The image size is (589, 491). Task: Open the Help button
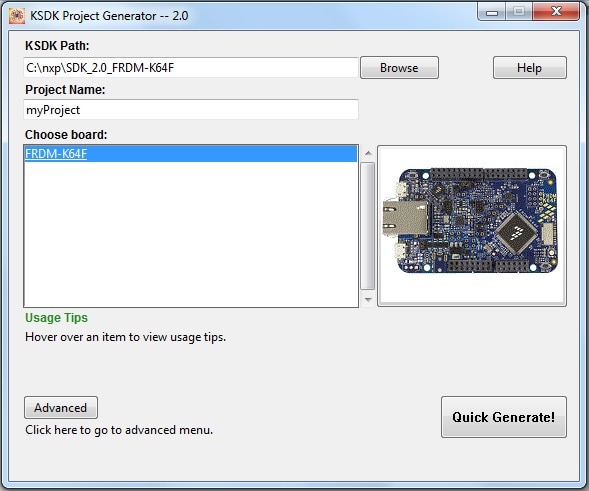(530, 68)
